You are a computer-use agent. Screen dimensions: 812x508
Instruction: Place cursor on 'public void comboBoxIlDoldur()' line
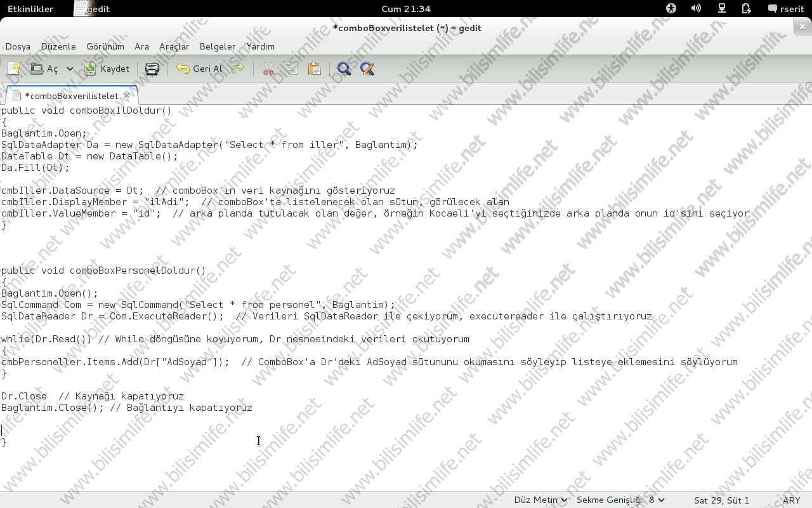(x=86, y=110)
